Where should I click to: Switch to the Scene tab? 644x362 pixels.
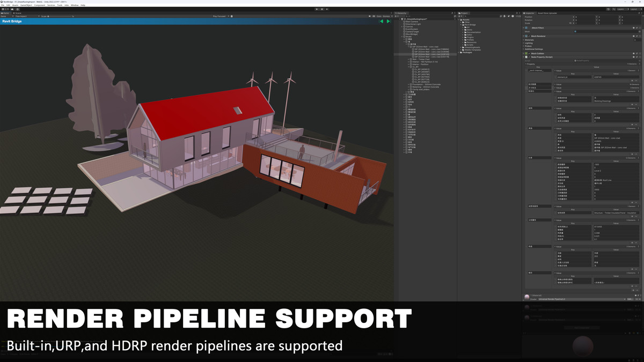18,13
